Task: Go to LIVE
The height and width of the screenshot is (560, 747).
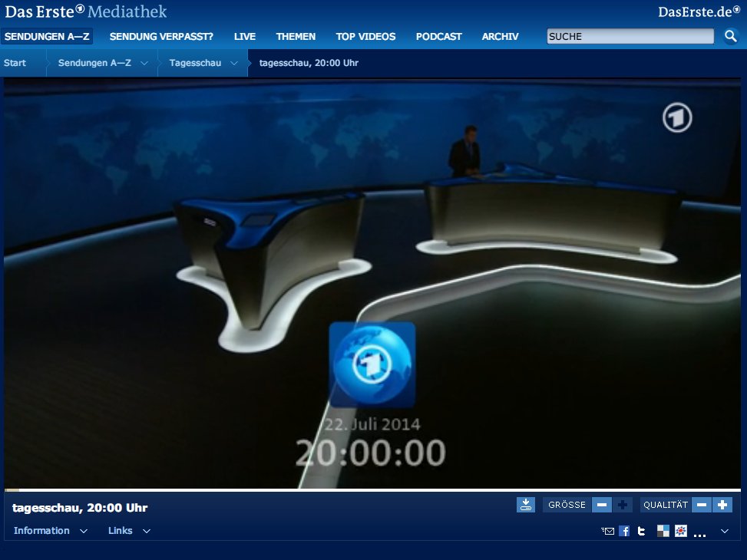Action: (x=245, y=36)
